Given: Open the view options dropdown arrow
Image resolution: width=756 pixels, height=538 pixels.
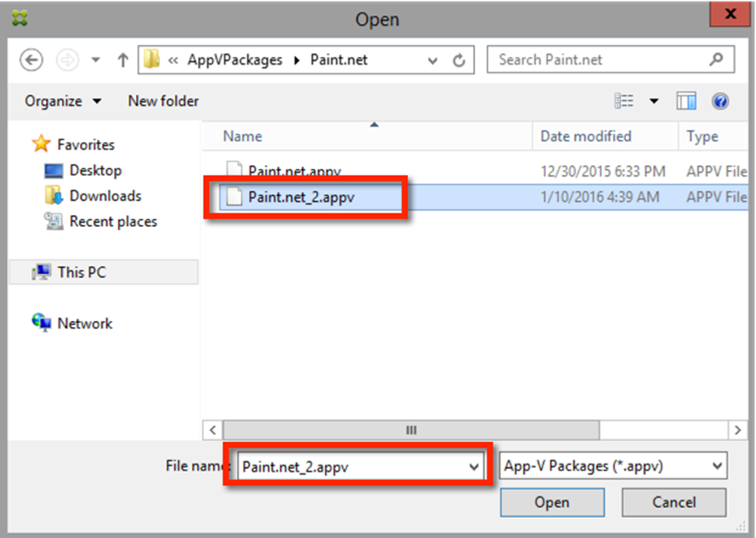Looking at the screenshot, I should click(654, 101).
